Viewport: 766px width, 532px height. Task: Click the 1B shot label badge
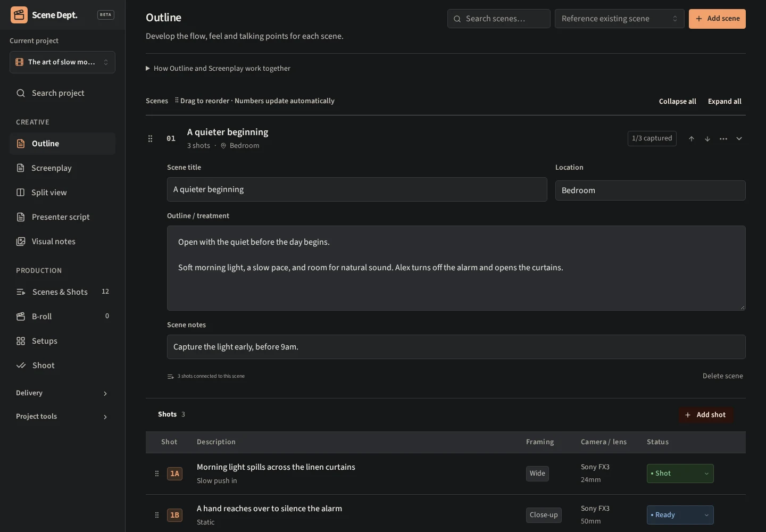pos(174,515)
